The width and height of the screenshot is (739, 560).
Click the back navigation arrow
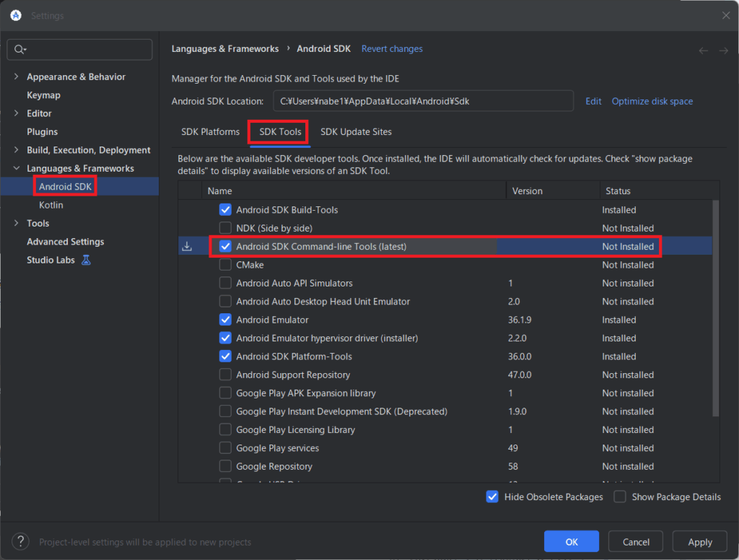tap(704, 50)
